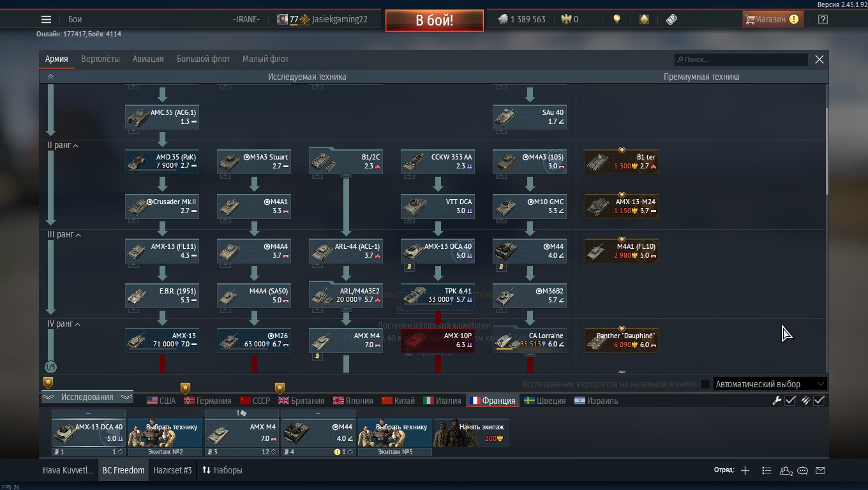Select the E.B.R. (1951) vehicle card
This screenshot has height=490, width=868.
pyautogui.click(x=162, y=295)
